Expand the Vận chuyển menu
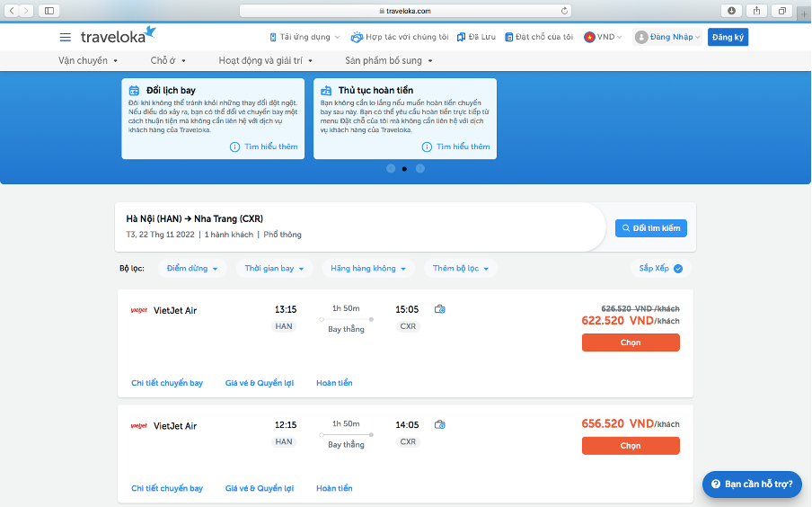Image resolution: width=812 pixels, height=507 pixels. [x=88, y=60]
